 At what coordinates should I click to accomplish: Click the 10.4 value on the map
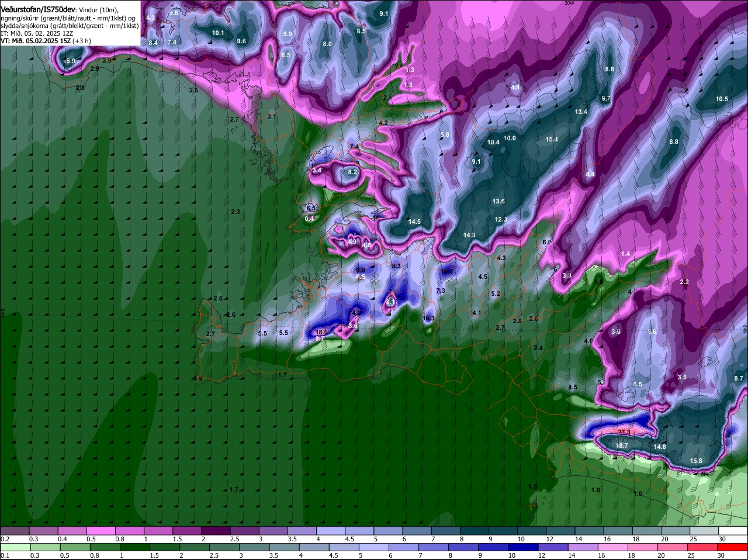[493, 142]
